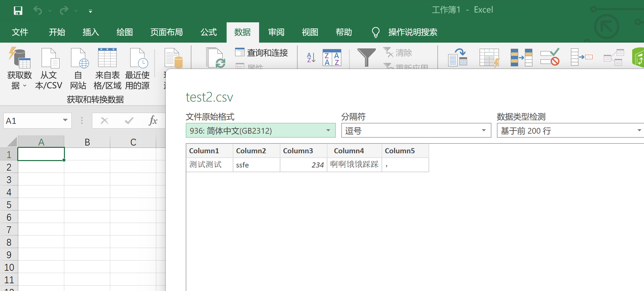Viewport: 644px width, 291px height.
Task: Expand the Name Box dropdown arrow
Action: pos(65,120)
